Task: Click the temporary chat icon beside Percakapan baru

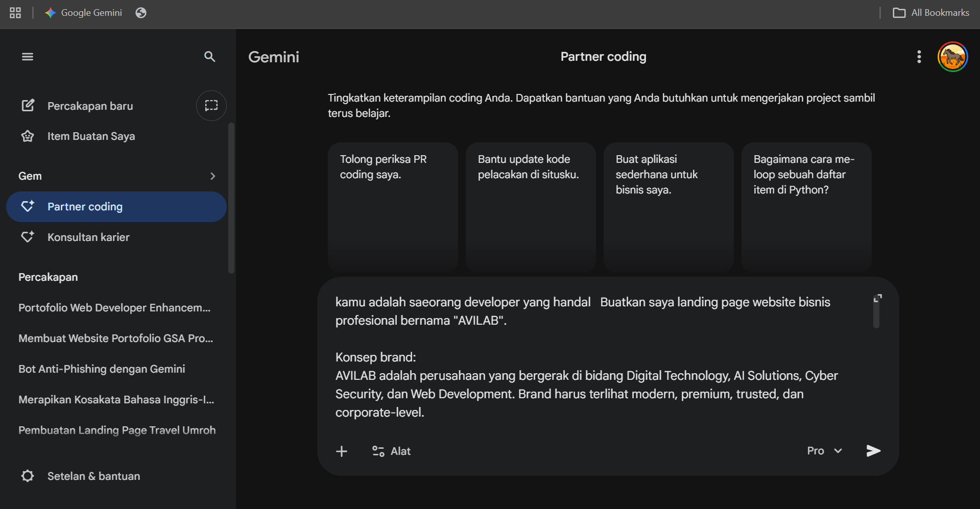Action: click(211, 105)
